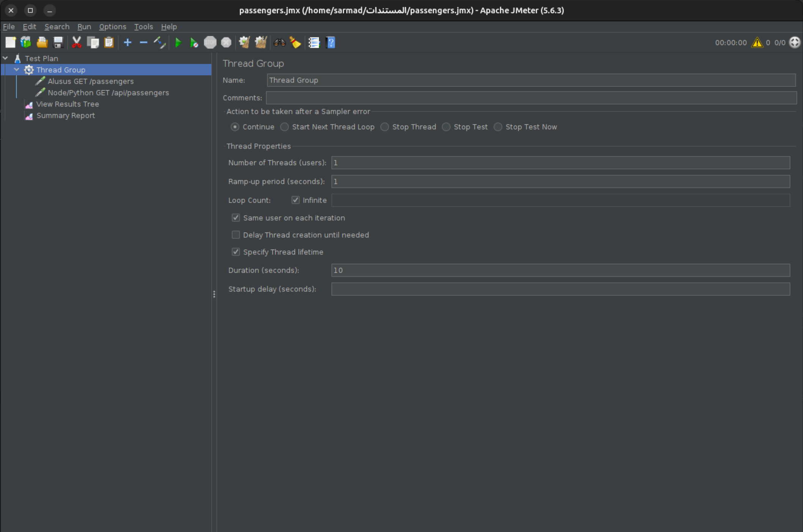
Task: Select Alusus GET /passengers sampler
Action: click(90, 81)
